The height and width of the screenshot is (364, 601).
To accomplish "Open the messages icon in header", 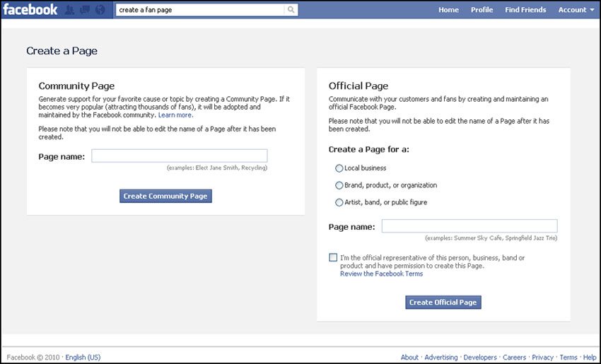I will coord(85,10).
